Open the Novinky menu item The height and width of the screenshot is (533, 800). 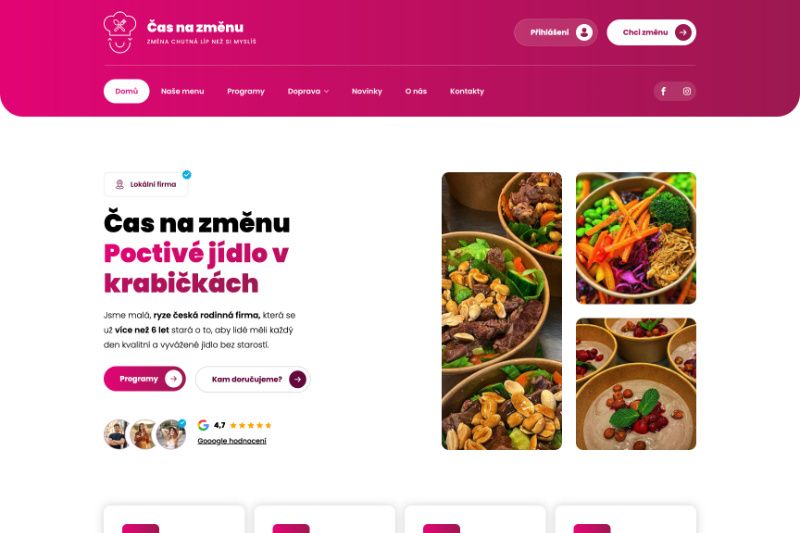(367, 91)
